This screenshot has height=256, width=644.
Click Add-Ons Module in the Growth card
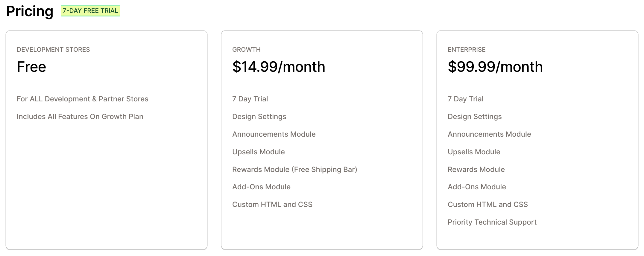pos(261,187)
